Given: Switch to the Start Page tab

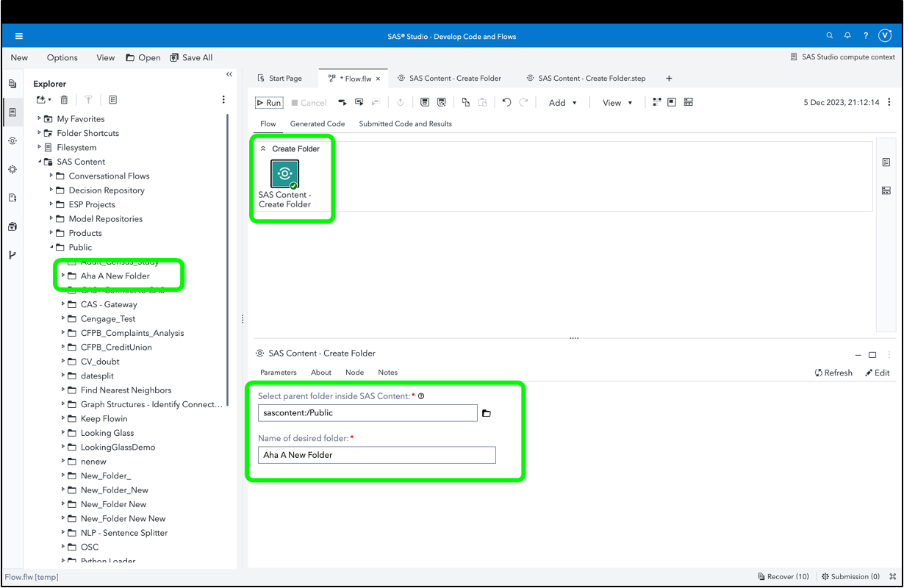Looking at the screenshot, I should click(279, 78).
